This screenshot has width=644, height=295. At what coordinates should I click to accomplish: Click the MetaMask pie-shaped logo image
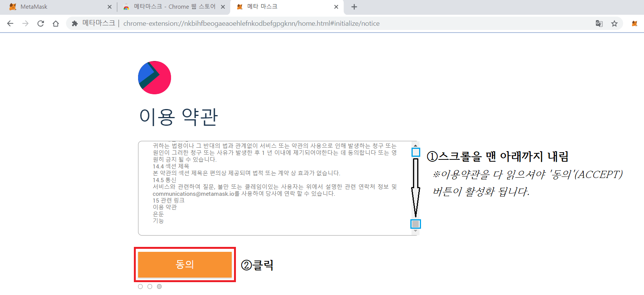tap(154, 78)
